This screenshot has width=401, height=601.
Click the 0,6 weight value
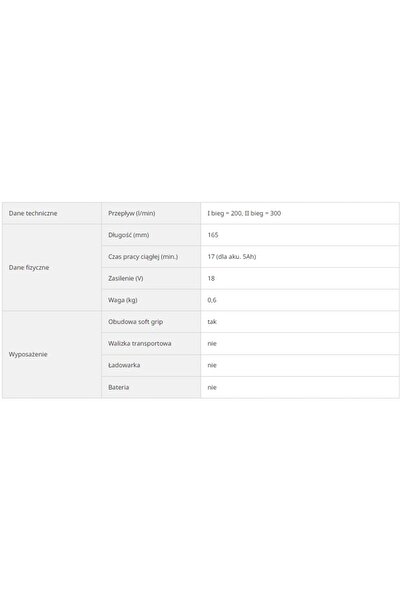click(x=212, y=300)
